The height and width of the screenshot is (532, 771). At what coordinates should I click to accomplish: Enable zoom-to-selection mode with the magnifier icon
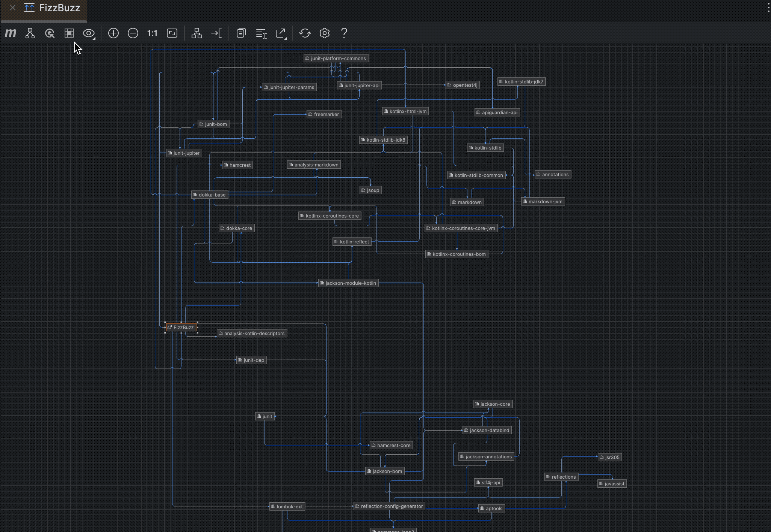50,33
